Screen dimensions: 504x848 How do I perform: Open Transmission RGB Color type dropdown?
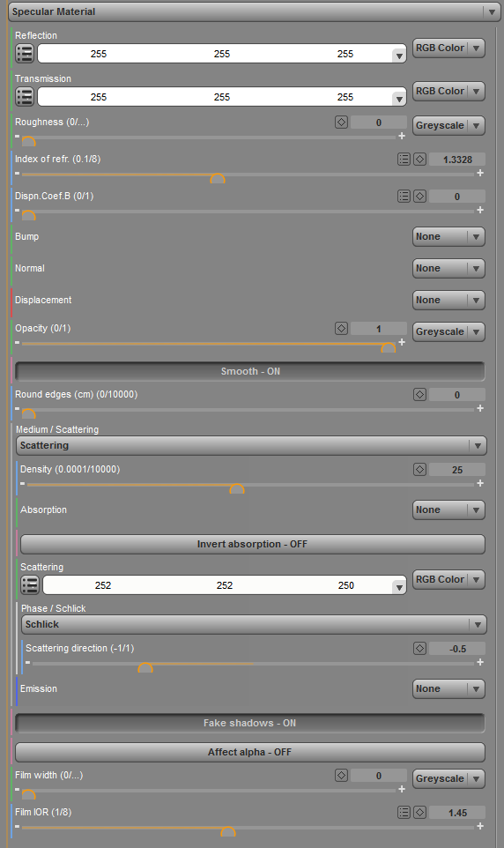coord(448,92)
